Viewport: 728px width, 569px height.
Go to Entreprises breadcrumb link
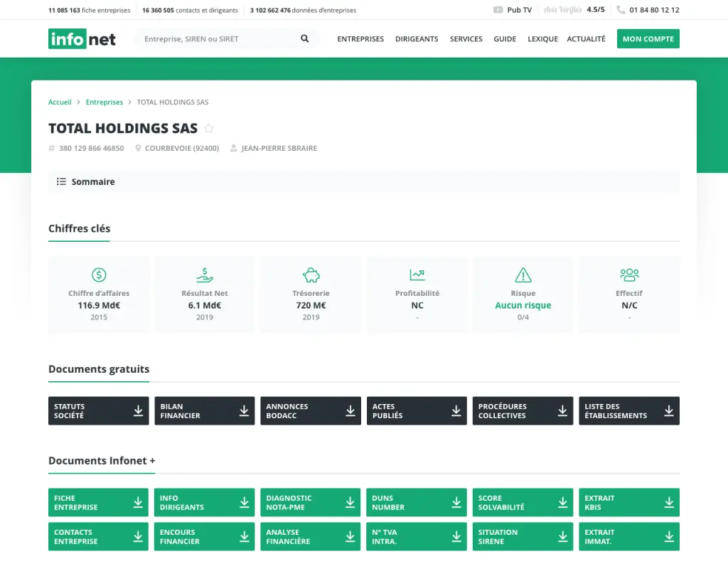tap(105, 102)
